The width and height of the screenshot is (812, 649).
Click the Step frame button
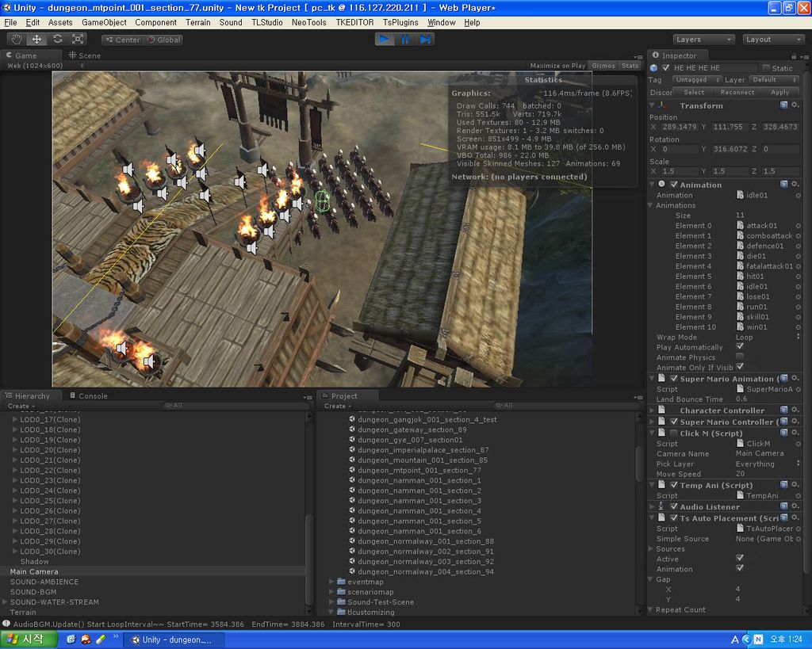click(425, 40)
